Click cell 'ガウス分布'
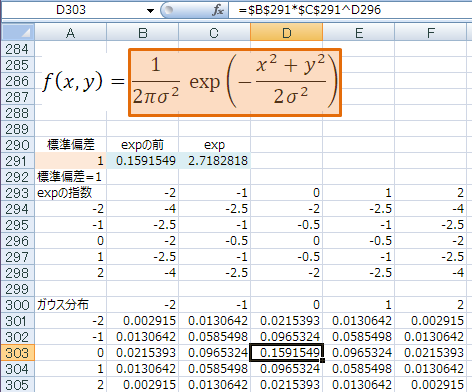The image size is (472, 392). [70, 305]
